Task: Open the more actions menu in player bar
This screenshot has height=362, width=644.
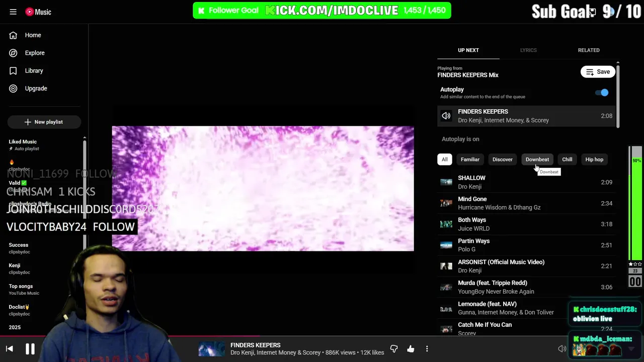Action: click(x=427, y=348)
